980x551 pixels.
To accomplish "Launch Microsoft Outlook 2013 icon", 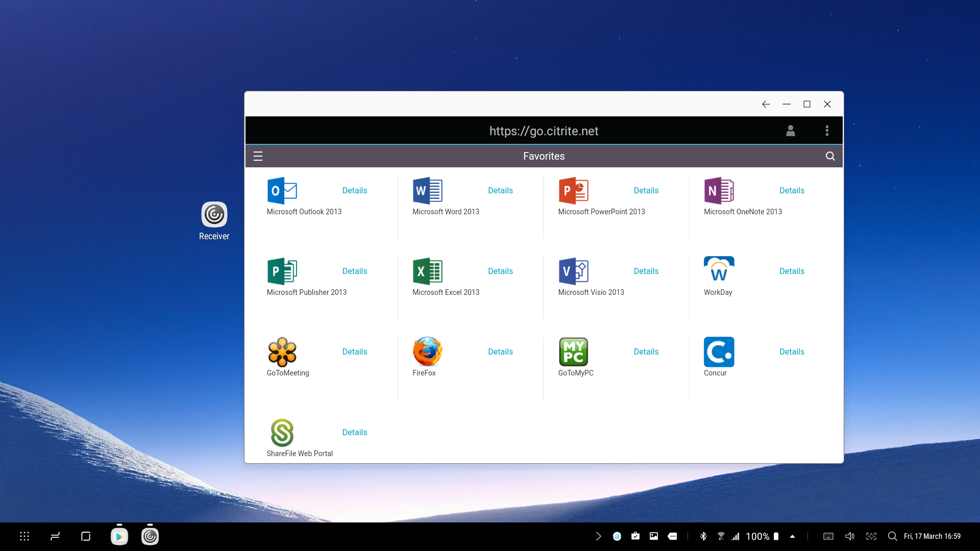I will pos(282,191).
